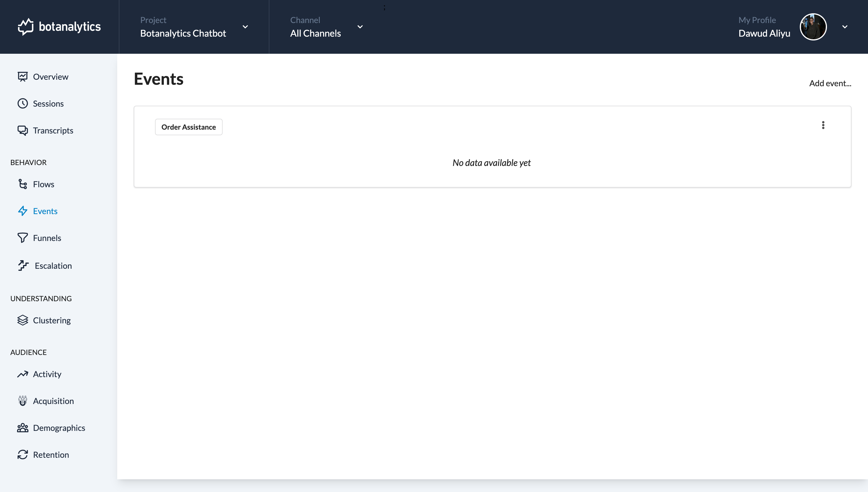868x492 pixels.
Task: Click the Events lightning bolt icon
Action: click(x=23, y=211)
